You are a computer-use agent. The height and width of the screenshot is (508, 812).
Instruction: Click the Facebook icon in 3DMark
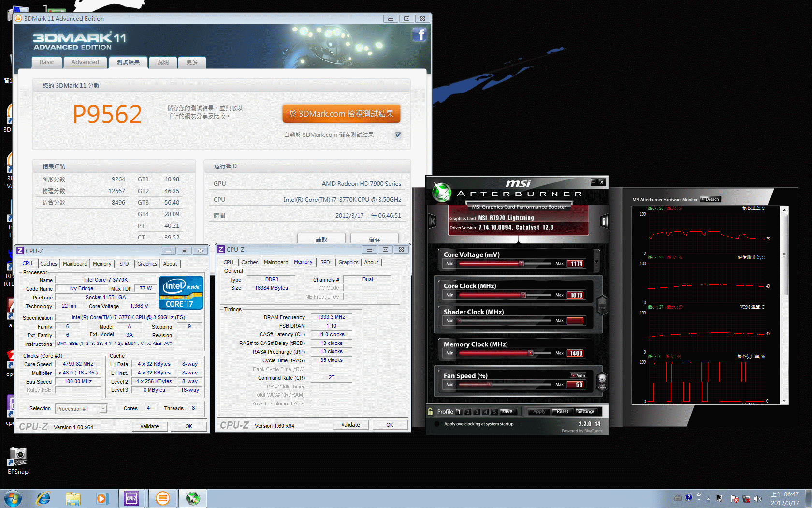tap(419, 34)
